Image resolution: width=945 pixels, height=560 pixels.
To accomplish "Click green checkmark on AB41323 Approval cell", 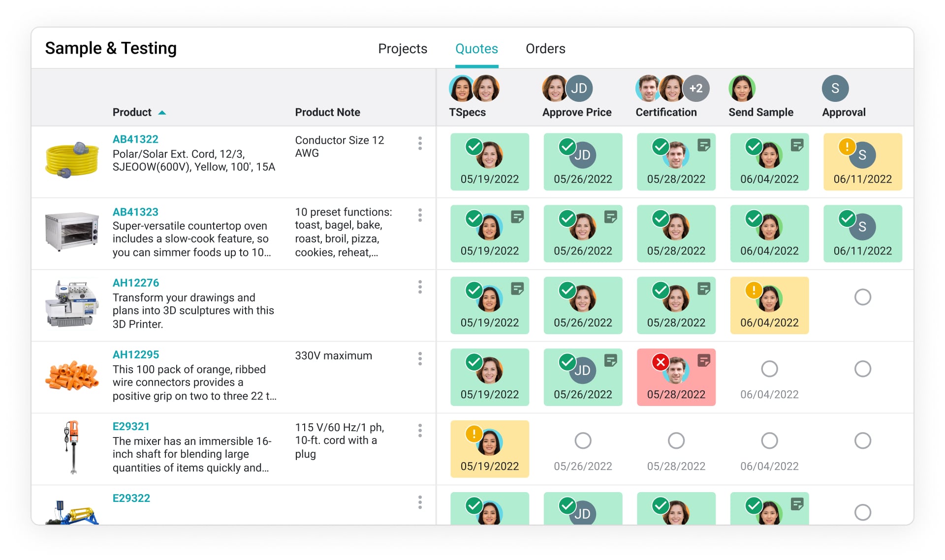I will (847, 218).
